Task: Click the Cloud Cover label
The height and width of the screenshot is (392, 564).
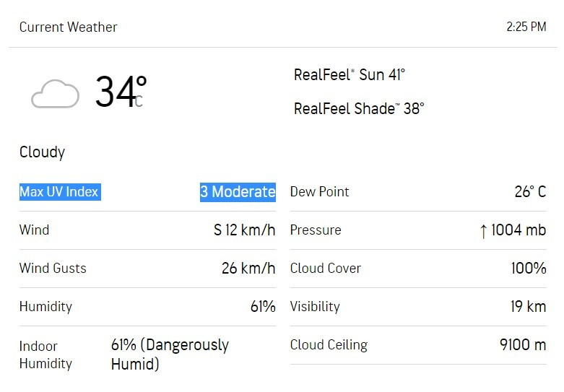Action: pos(325,269)
